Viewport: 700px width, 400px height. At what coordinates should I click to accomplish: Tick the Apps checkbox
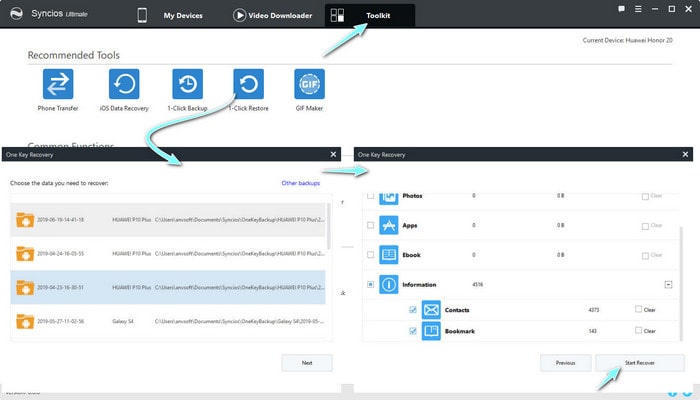tap(371, 225)
